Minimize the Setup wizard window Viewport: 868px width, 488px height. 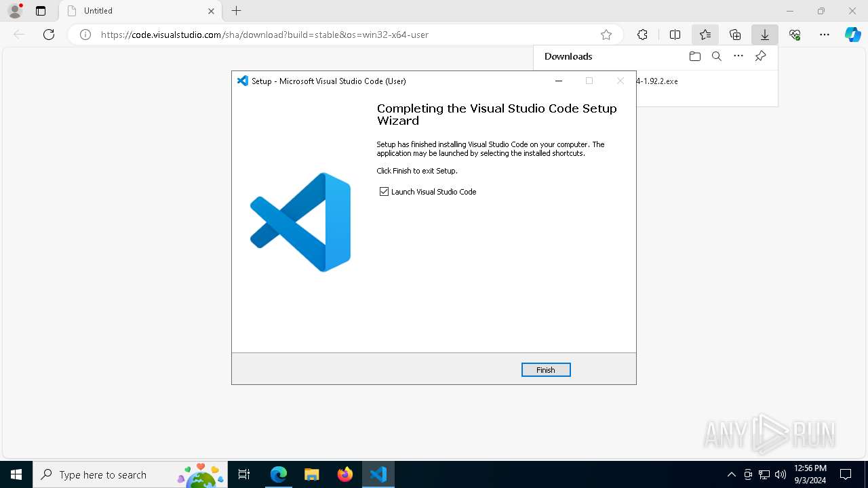(x=559, y=81)
